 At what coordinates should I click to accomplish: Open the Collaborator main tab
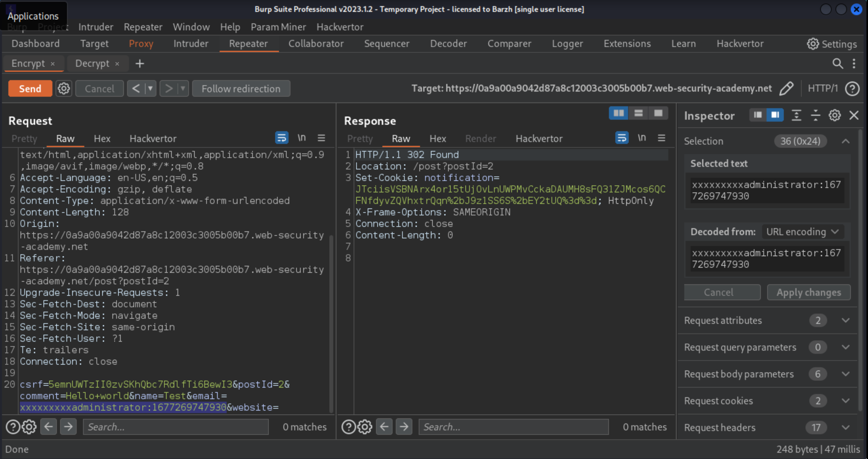pyautogui.click(x=316, y=44)
